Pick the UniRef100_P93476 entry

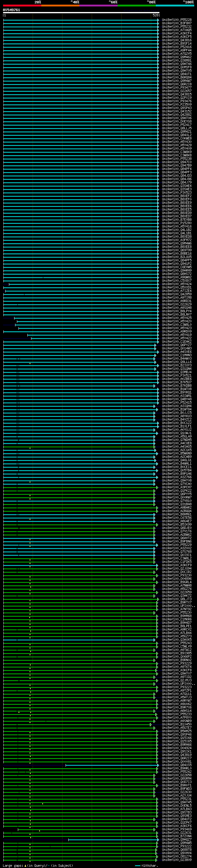click(x=176, y=101)
